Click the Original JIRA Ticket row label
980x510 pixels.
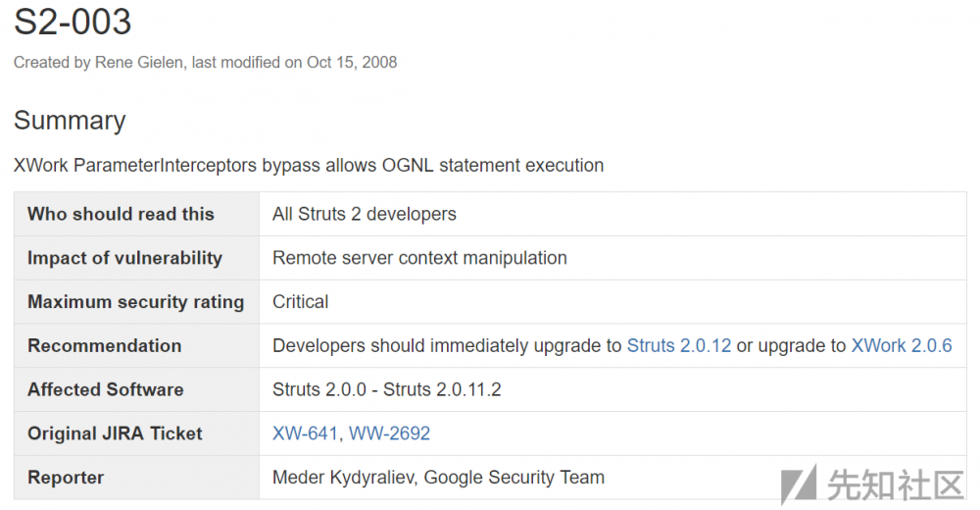pos(115,433)
